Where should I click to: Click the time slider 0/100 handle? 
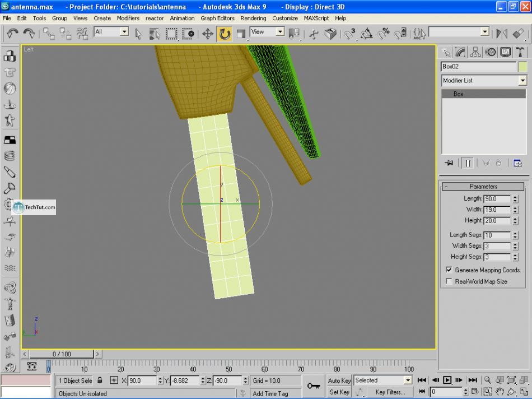62,354
